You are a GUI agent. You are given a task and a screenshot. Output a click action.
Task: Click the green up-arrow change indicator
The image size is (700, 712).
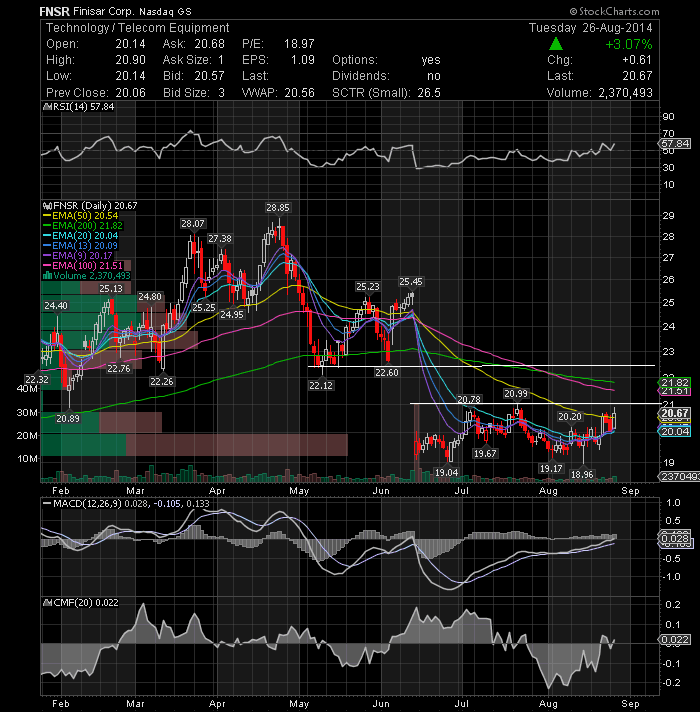[x=556, y=44]
